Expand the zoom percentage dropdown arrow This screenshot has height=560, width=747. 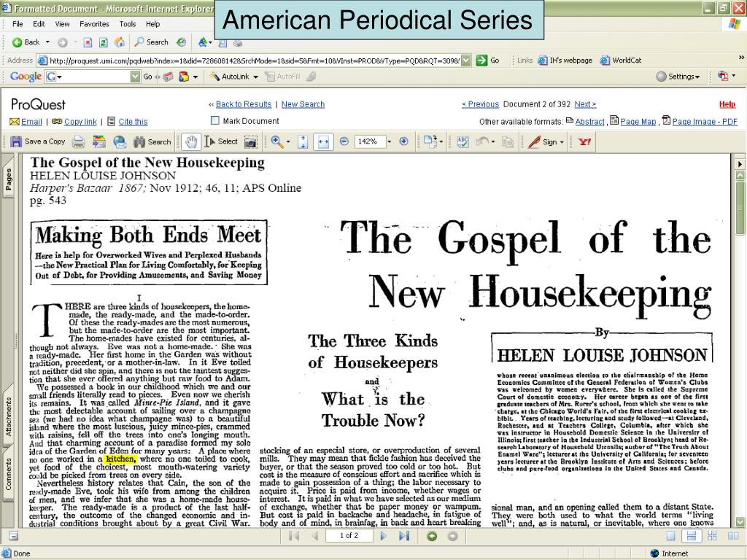(390, 141)
